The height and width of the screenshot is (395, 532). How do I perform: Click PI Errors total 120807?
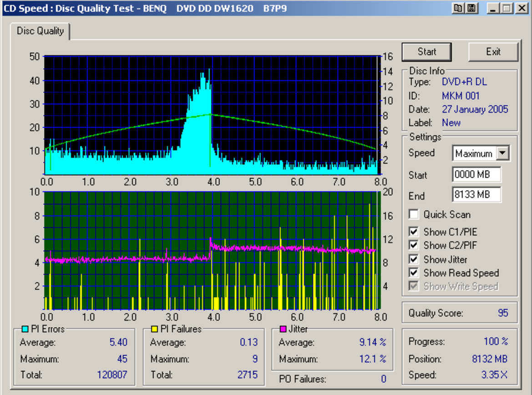(112, 375)
